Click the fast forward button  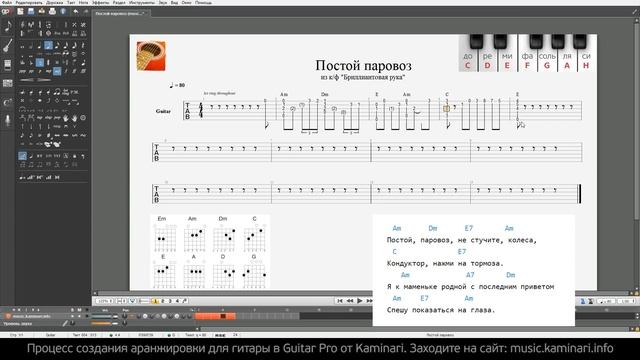pyautogui.click(x=369, y=301)
